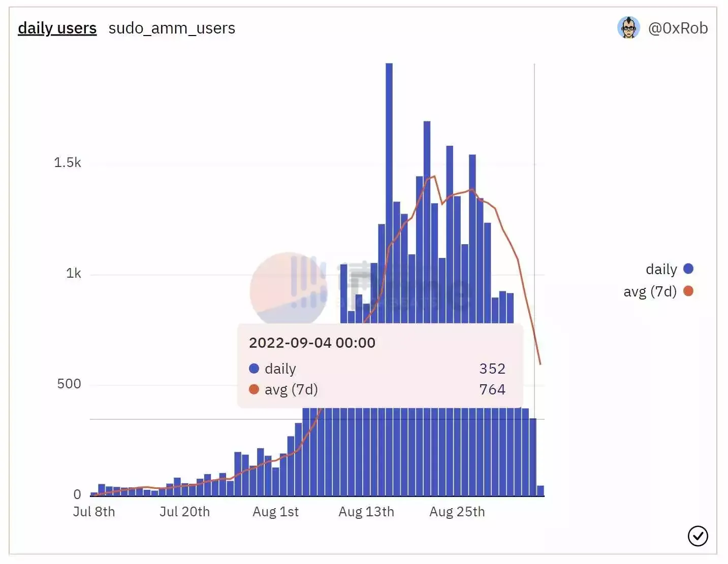Image resolution: width=728 pixels, height=564 pixels.
Task: Click the tooltip date "2022-09-04 00:00"
Action: pyautogui.click(x=312, y=343)
